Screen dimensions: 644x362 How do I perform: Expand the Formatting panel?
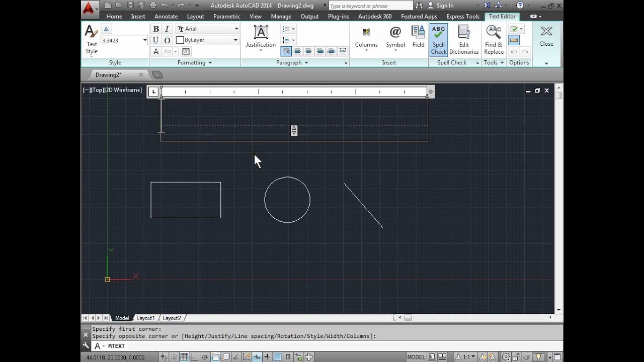coord(195,63)
